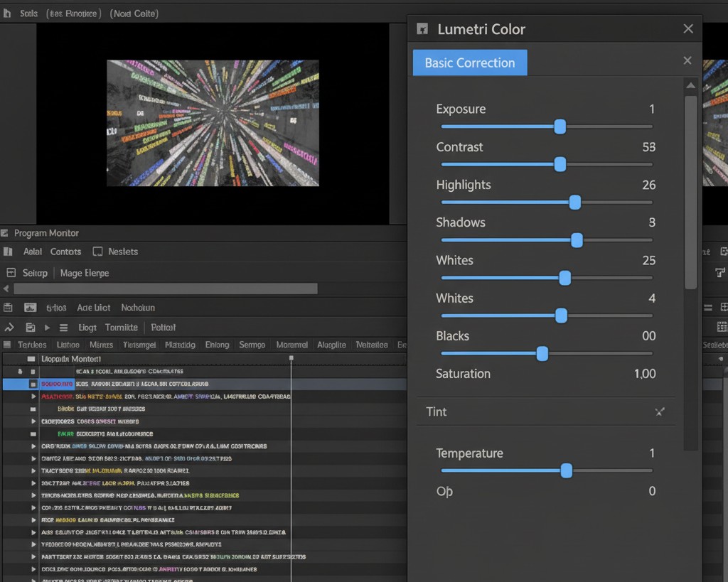728x582 pixels.
Task: Click the duplicate-page icon in the lower toolbar
Action: [x=30, y=327]
